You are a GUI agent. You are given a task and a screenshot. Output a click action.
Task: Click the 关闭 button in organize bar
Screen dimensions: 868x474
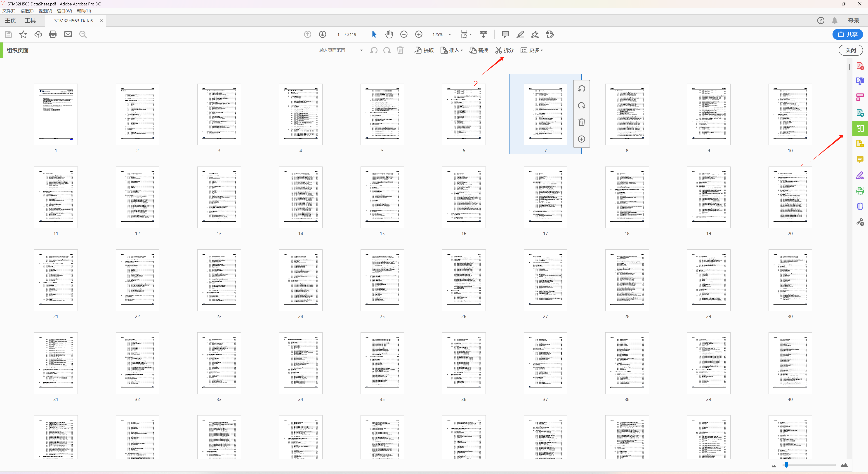(x=850, y=50)
